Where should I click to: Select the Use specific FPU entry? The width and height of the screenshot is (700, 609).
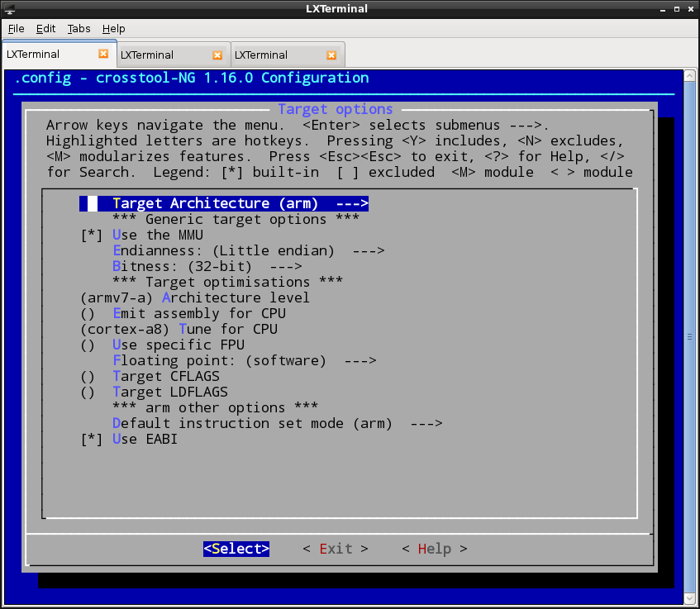click(163, 345)
